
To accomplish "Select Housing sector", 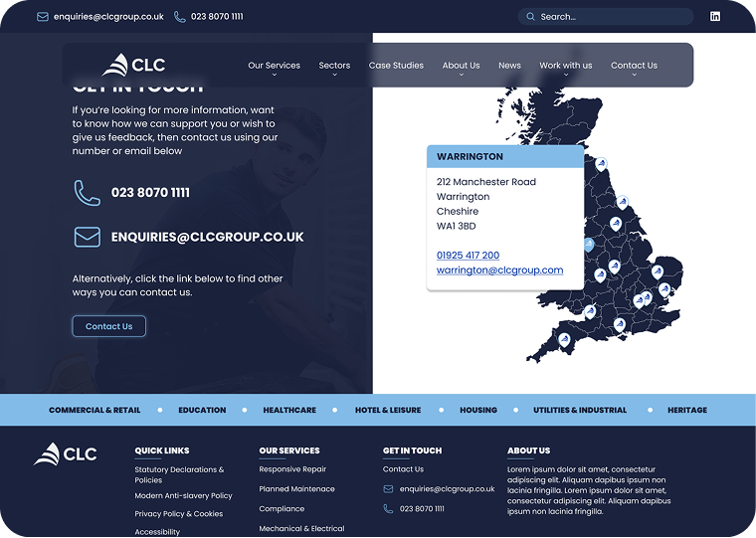I will 478,411.
